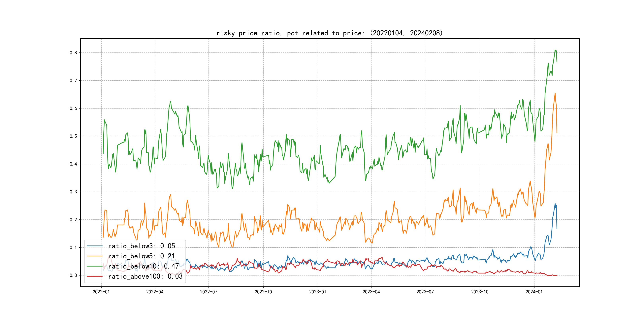This screenshot has height=322, width=644.
Task: Click the 0.5 y-axis tick label
Action: [x=73, y=136]
